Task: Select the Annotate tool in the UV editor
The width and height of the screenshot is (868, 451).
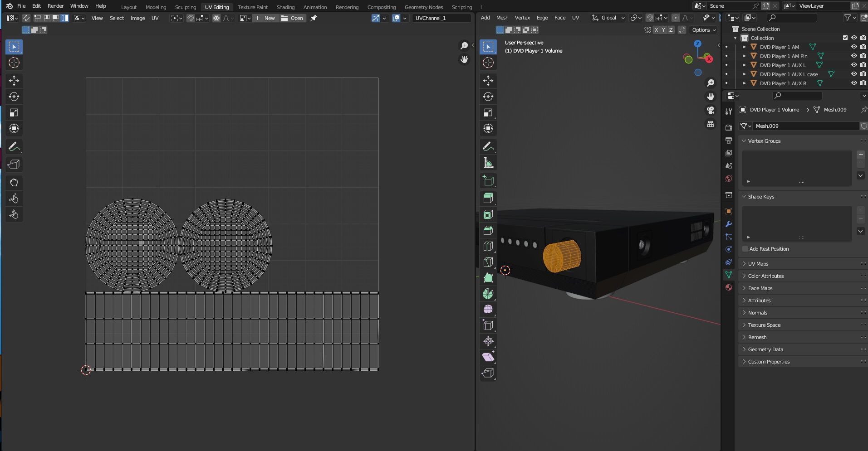Action: (14, 146)
